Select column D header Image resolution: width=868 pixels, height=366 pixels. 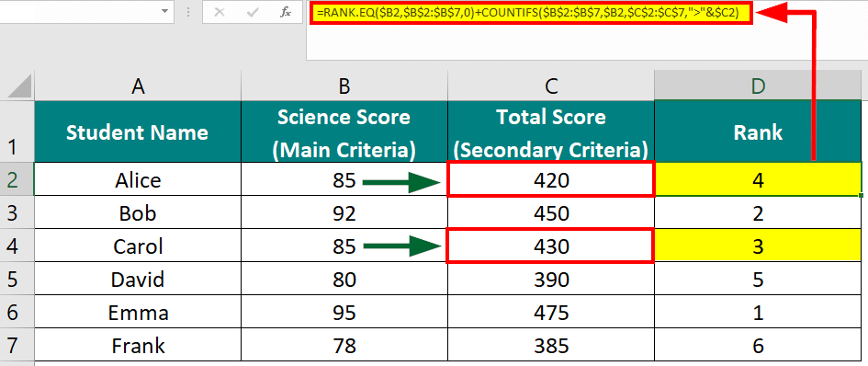tap(758, 86)
